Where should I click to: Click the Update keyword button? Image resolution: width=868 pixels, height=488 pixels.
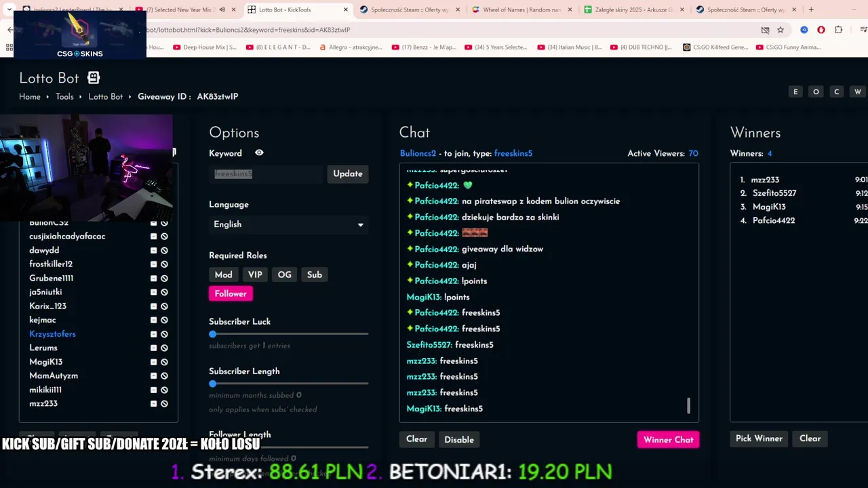click(x=348, y=174)
